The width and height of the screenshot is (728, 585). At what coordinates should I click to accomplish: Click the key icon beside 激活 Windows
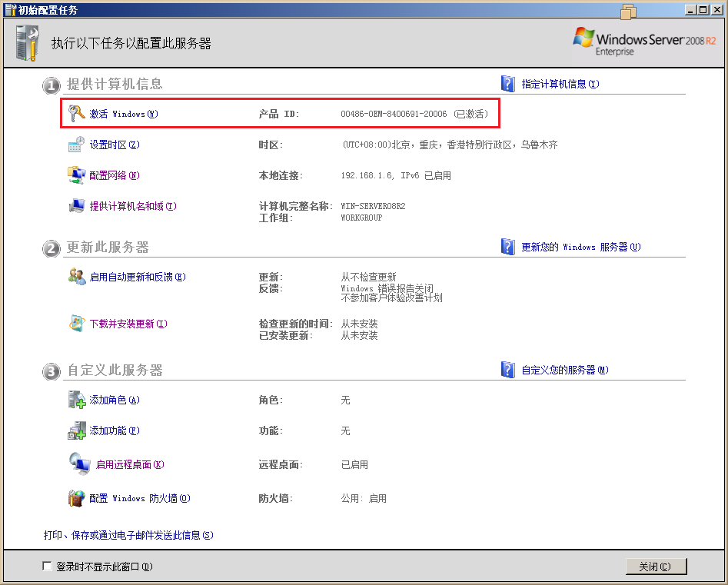77,113
